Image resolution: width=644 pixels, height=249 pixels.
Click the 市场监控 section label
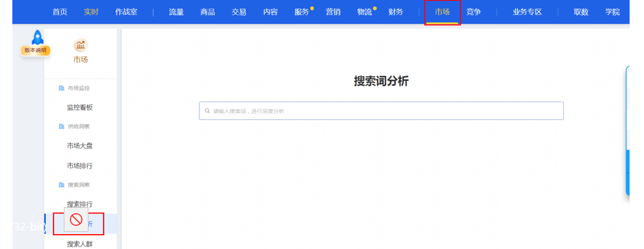click(78, 88)
